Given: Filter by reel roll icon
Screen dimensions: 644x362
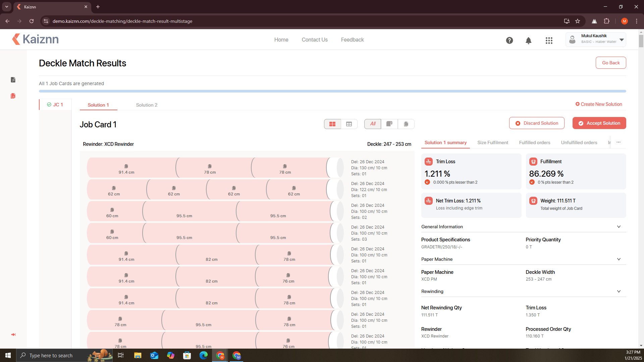Looking at the screenshot, I should 389,124.
